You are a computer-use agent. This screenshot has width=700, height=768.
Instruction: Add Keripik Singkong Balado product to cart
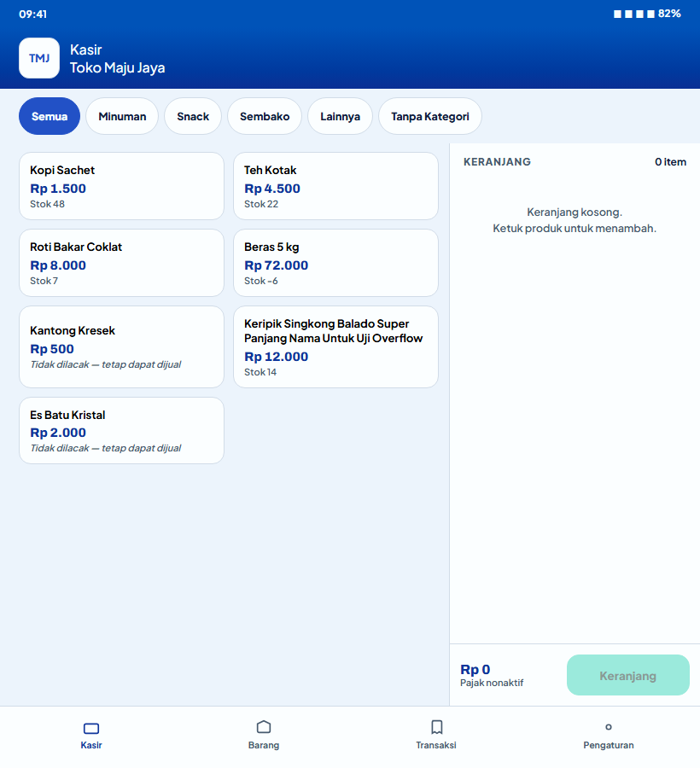click(335, 346)
